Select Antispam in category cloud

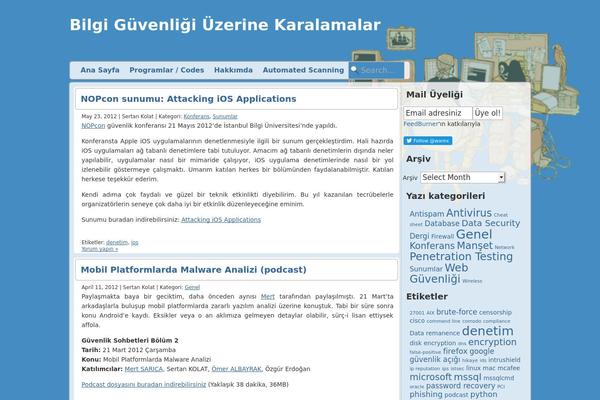click(427, 214)
